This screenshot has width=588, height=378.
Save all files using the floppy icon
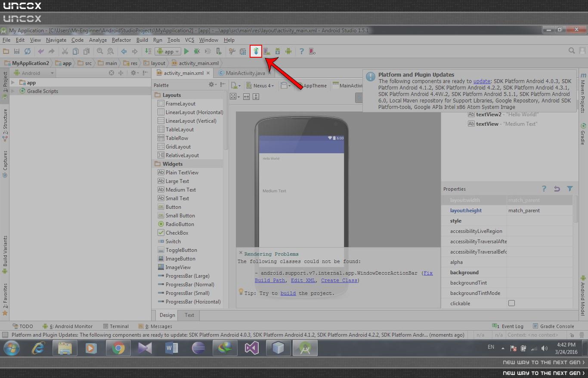click(x=17, y=51)
